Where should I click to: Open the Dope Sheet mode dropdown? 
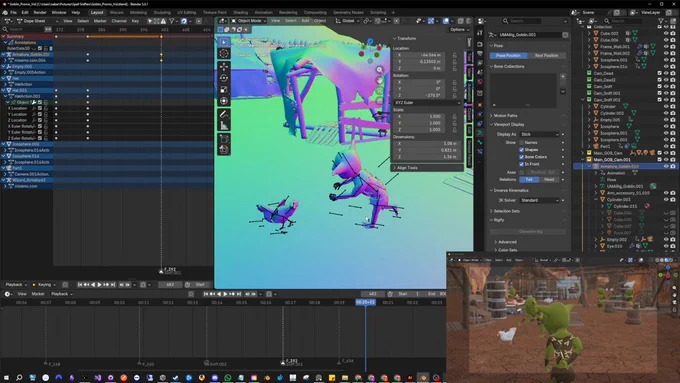click(37, 21)
